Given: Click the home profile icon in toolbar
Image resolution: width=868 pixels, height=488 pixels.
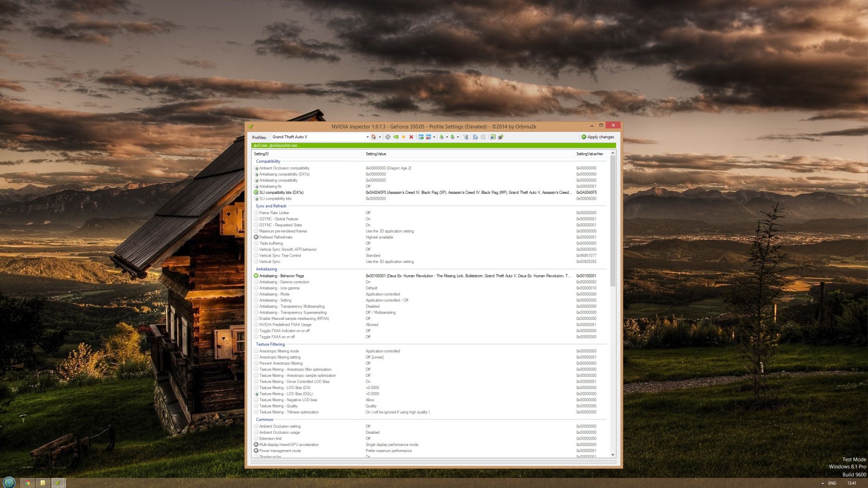Looking at the screenshot, I should pos(373,137).
